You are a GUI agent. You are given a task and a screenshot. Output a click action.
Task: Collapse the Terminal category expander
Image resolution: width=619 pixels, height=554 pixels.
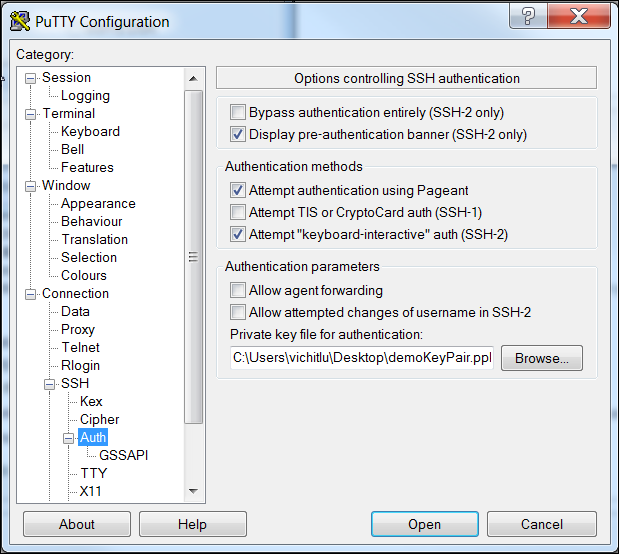coord(31,114)
